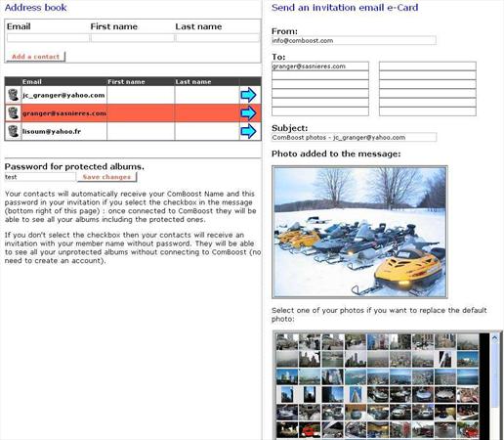This screenshot has height=440, width=504.
Task: Click trash icon for granger@sasnieres.com
Action: point(13,113)
